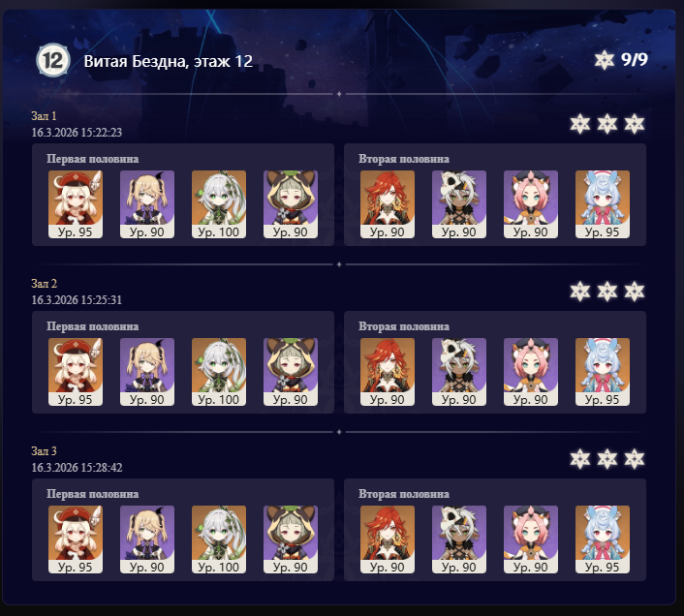Click the Витая Бездна, этаж 12 title

tap(169, 61)
